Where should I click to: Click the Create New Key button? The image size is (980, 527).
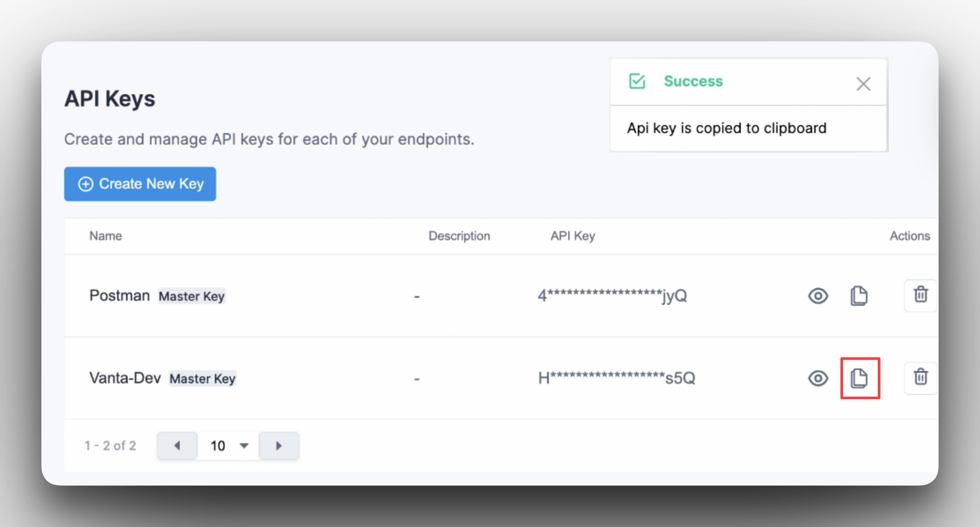click(140, 184)
